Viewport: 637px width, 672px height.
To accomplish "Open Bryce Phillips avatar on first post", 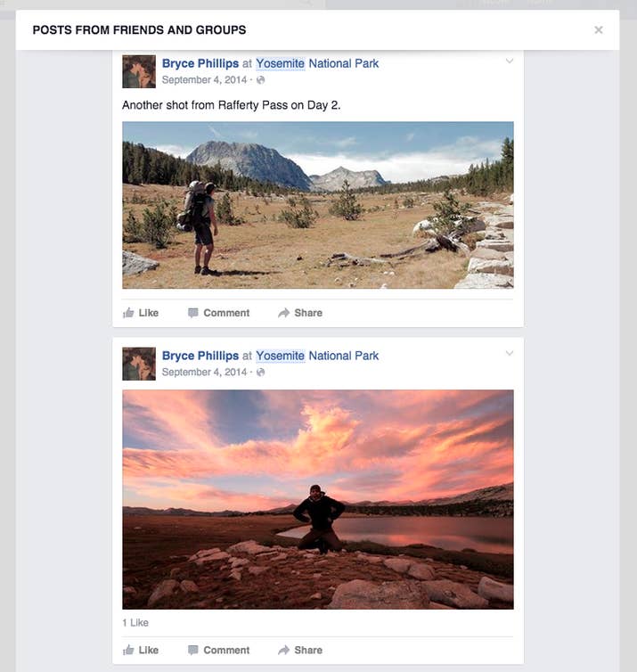I will 139,71.
